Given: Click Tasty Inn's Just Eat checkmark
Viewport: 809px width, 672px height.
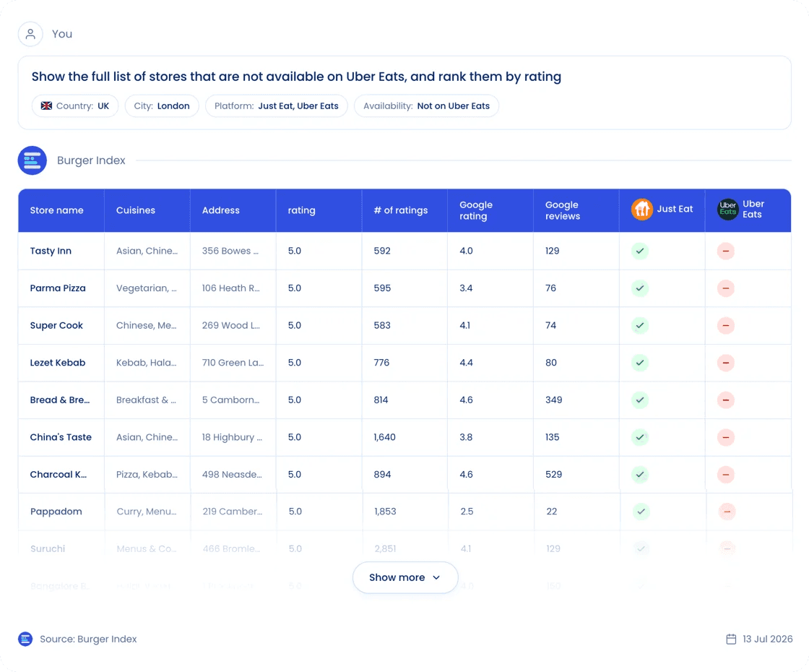Looking at the screenshot, I should point(640,251).
